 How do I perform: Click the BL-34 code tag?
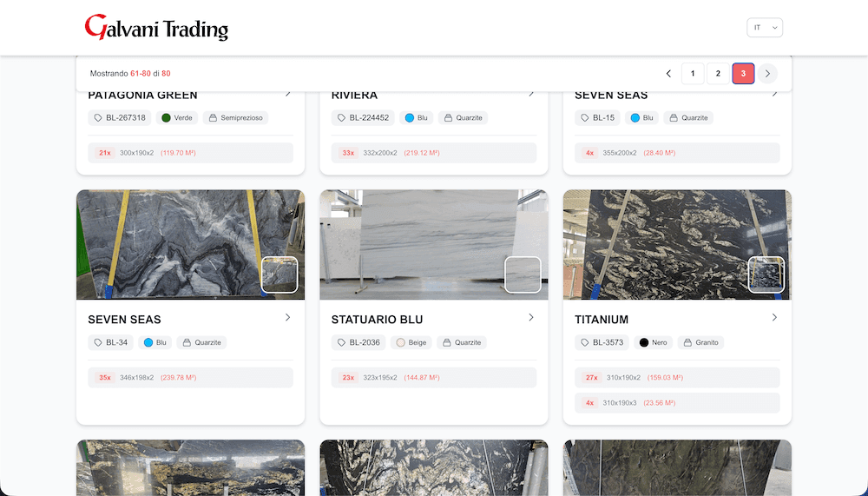(x=111, y=342)
